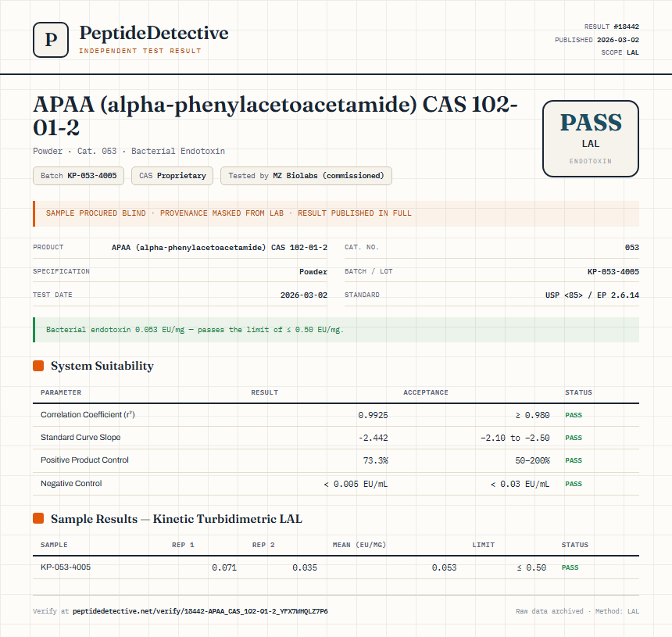
Task: Click the RESULT column header
Action: coord(264,392)
